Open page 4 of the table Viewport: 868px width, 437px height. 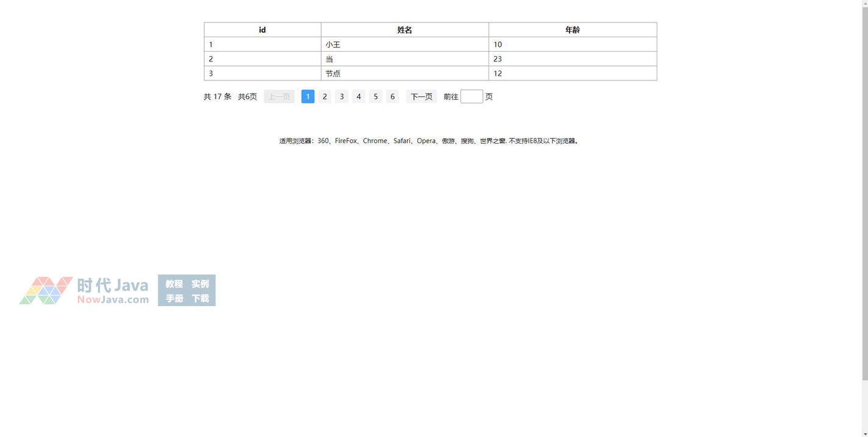[359, 97]
